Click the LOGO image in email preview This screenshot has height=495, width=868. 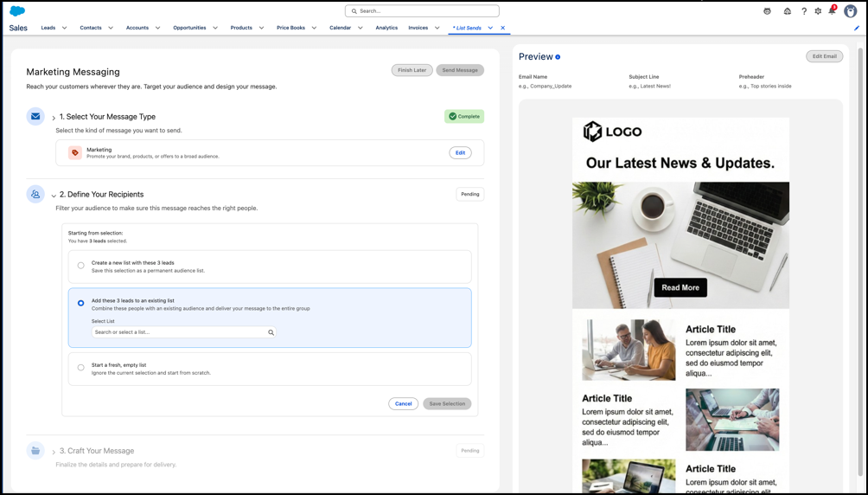pyautogui.click(x=612, y=132)
